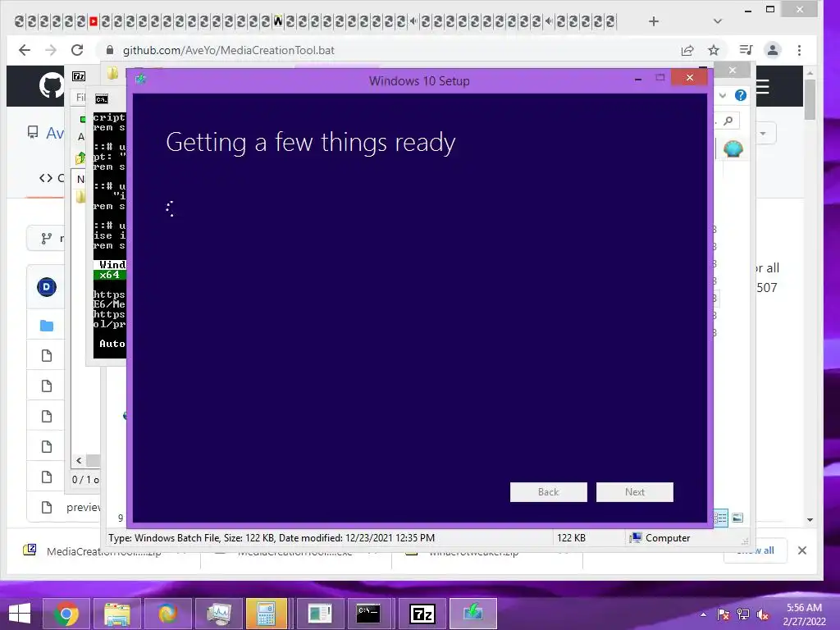Expand the ribbon chevron in Explorer window
The width and height of the screenshot is (840, 630).
point(723,95)
